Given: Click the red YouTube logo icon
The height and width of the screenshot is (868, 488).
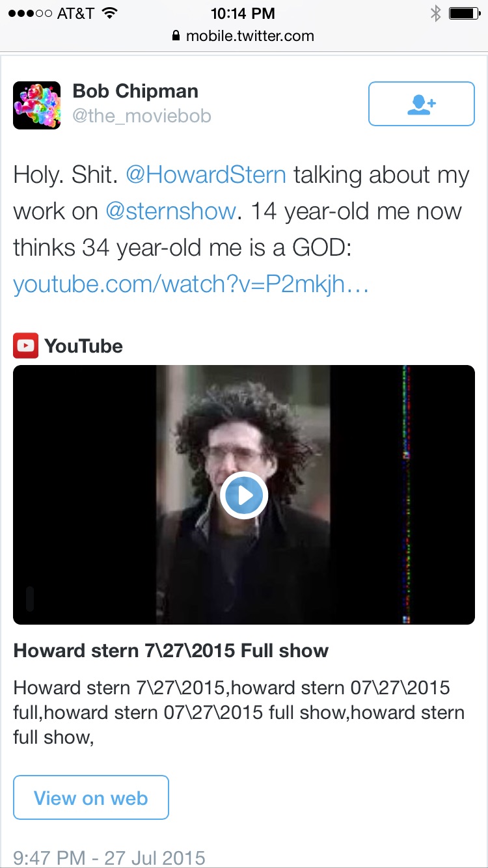Looking at the screenshot, I should [x=25, y=346].
